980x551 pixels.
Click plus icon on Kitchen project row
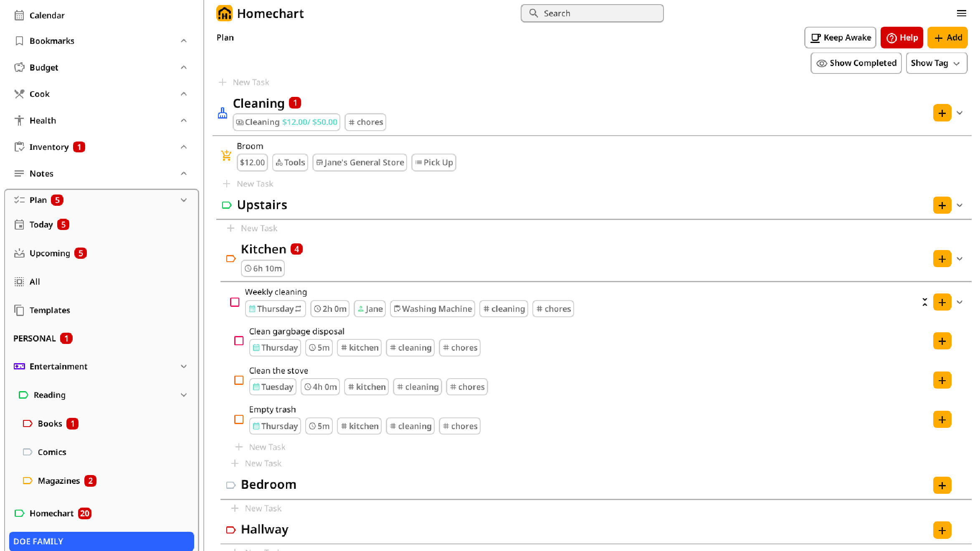click(942, 259)
